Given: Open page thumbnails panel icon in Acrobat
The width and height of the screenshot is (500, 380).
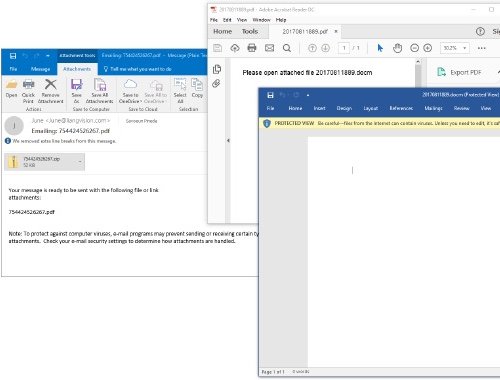Looking at the screenshot, I should pyautogui.click(x=217, y=69).
